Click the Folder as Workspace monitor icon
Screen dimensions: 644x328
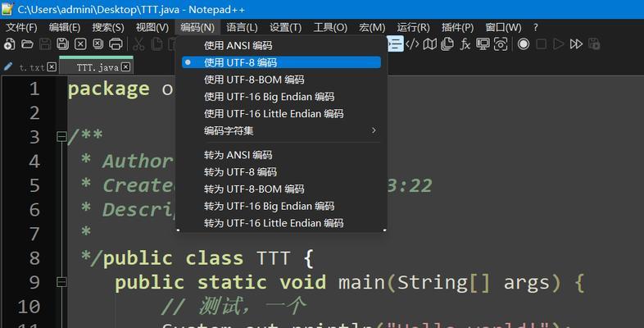[x=483, y=44]
